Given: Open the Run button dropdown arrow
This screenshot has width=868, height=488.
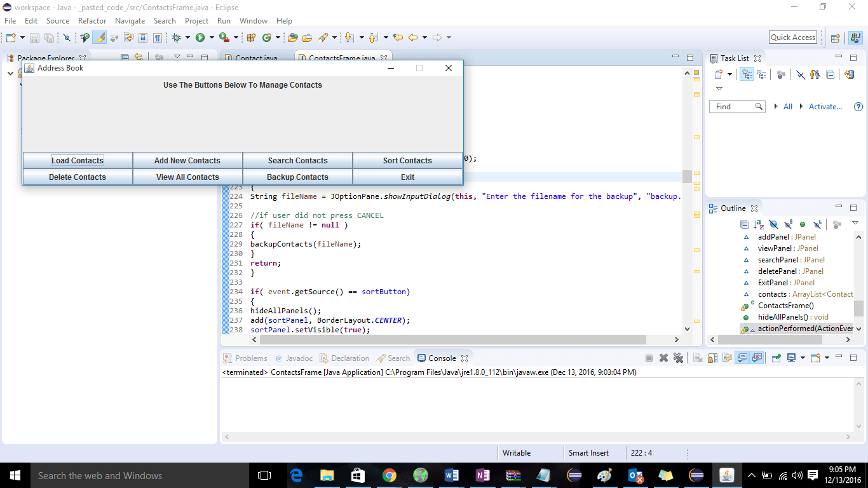Looking at the screenshot, I should (211, 37).
